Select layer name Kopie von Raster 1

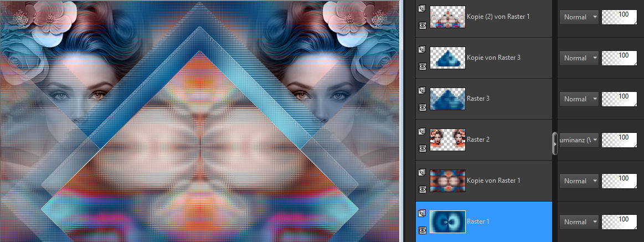point(494,181)
